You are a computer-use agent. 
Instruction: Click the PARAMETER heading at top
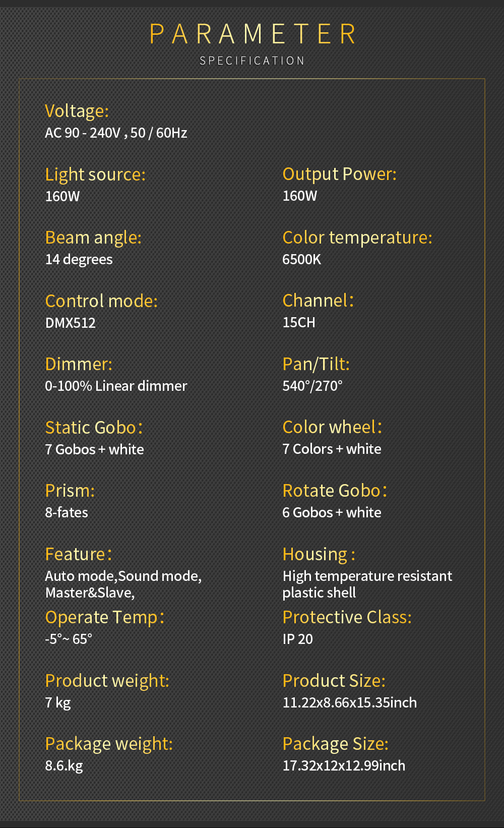253,34
